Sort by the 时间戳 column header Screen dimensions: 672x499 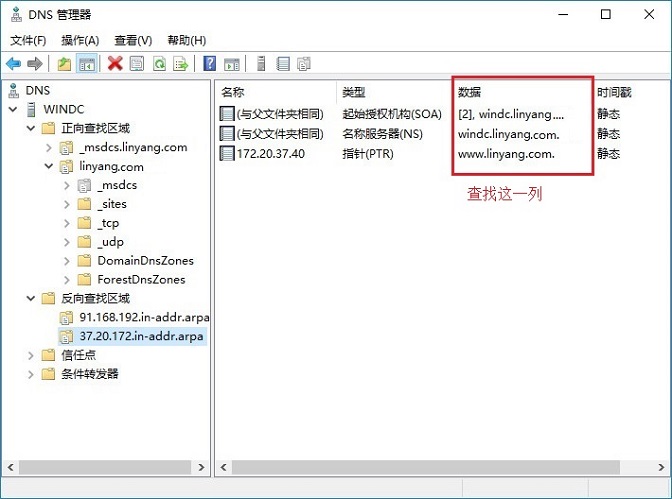pyautogui.click(x=614, y=92)
